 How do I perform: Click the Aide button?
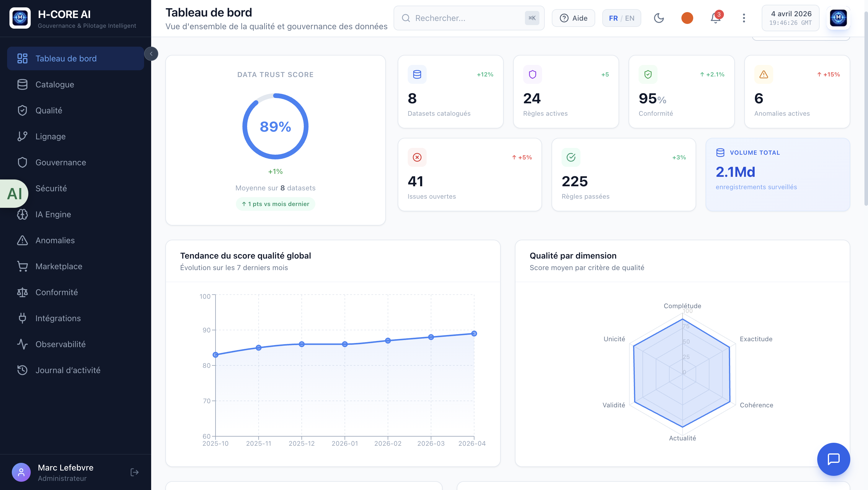(x=573, y=18)
